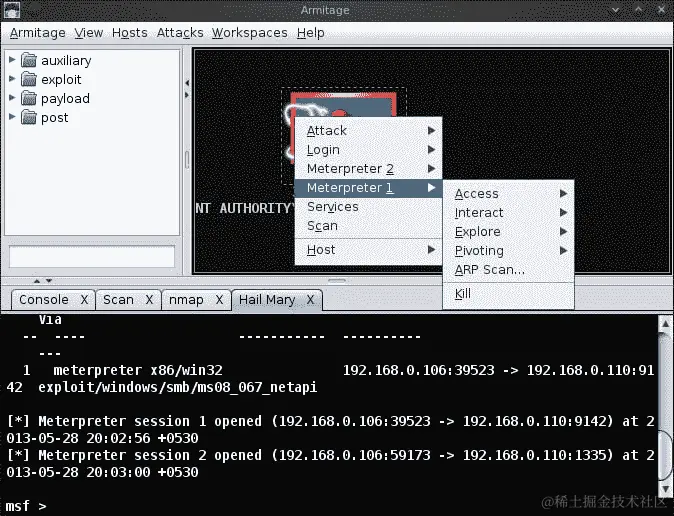Open the Access submenu arrow
This screenshot has height=516, width=674.
point(564,194)
